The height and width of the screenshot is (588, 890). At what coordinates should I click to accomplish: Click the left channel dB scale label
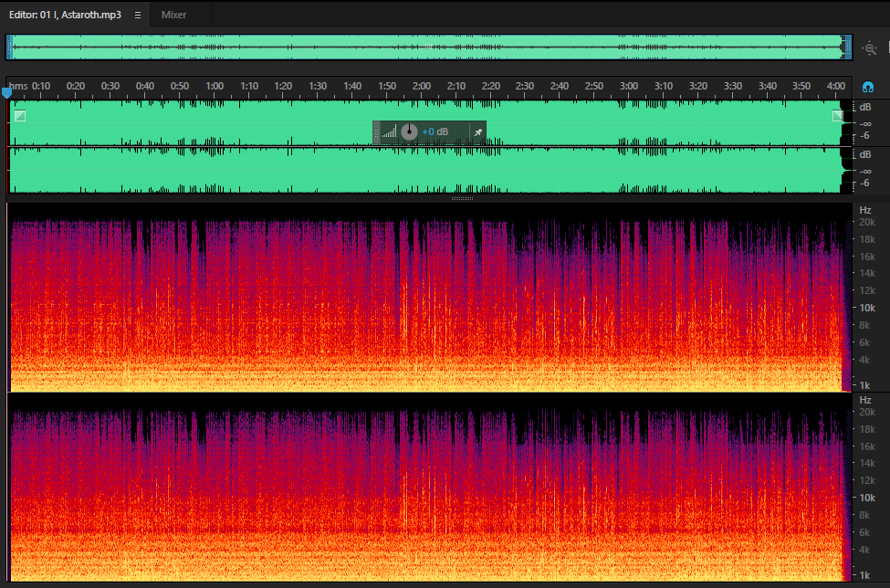[865, 107]
